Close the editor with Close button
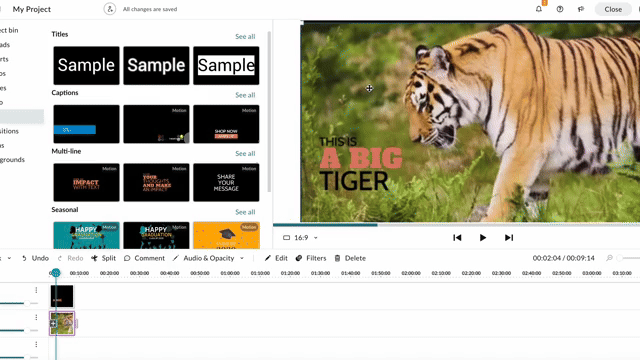 coord(613,9)
